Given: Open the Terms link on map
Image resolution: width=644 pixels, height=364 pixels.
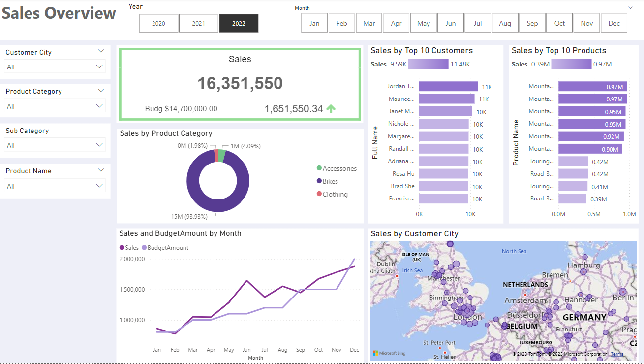Looking at the screenshot, I should coord(617,354).
